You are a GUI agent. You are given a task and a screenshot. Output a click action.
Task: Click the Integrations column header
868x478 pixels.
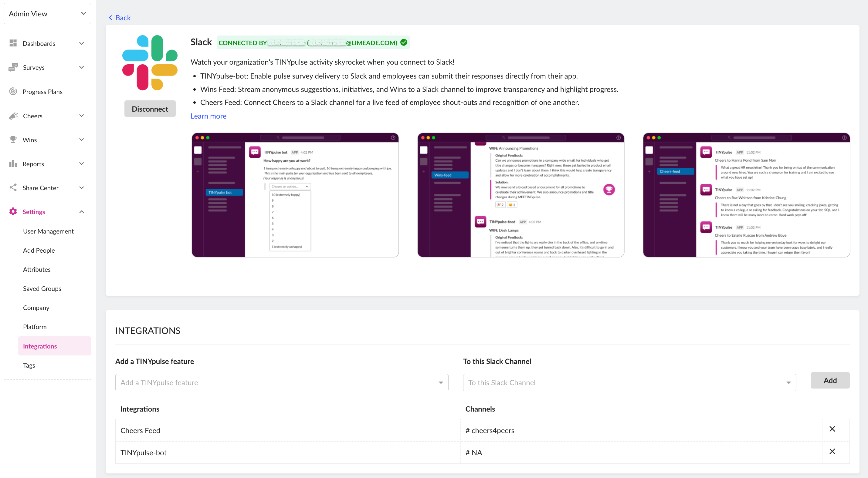(140, 409)
